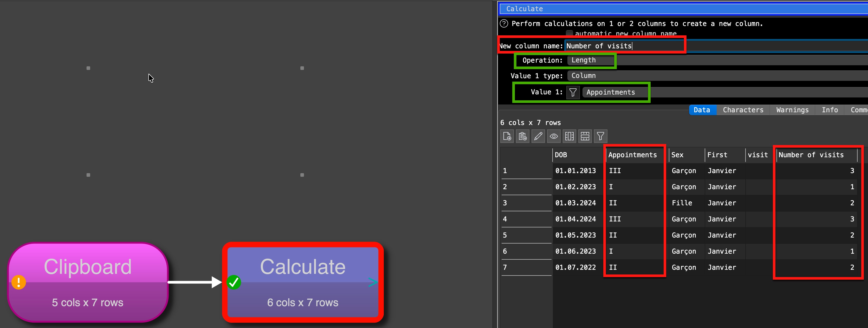The width and height of the screenshot is (868, 328).
Task: Open the Operation dropdown showing Length
Action: pyautogui.click(x=591, y=60)
